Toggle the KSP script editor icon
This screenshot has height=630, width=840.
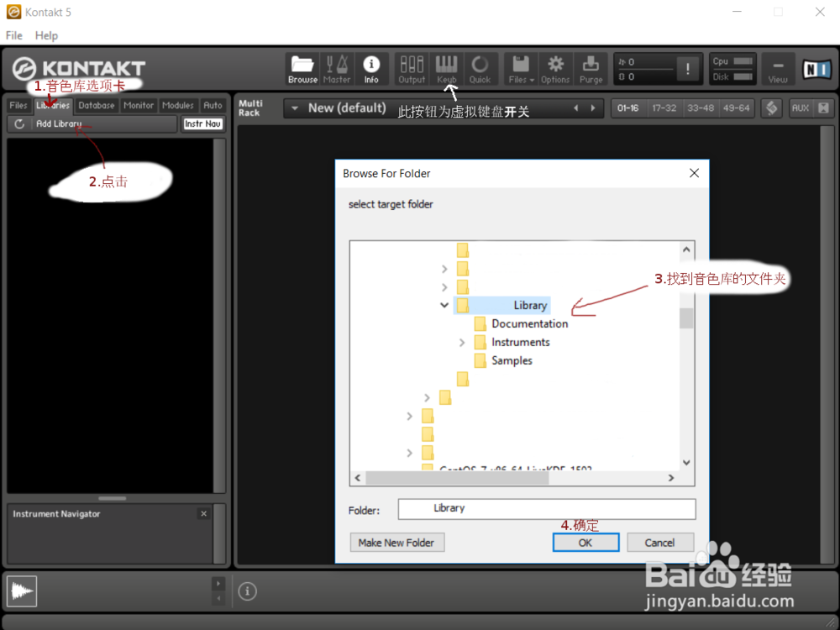[x=771, y=108]
